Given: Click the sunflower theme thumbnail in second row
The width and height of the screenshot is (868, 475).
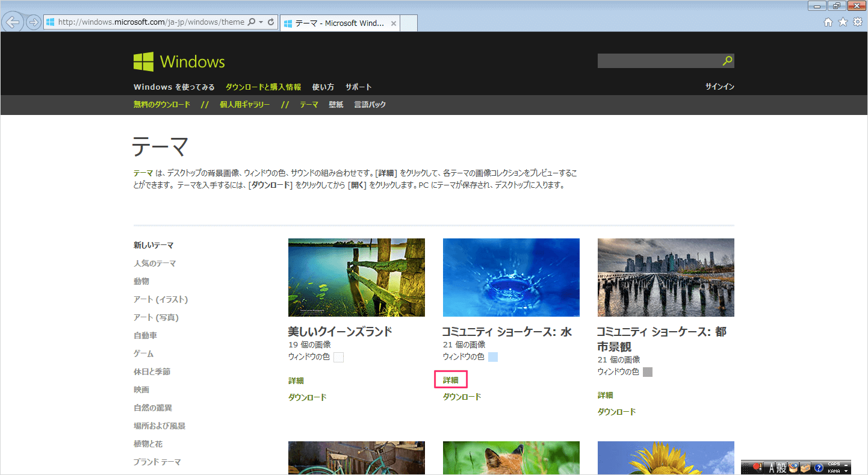Looking at the screenshot, I should click(666, 458).
